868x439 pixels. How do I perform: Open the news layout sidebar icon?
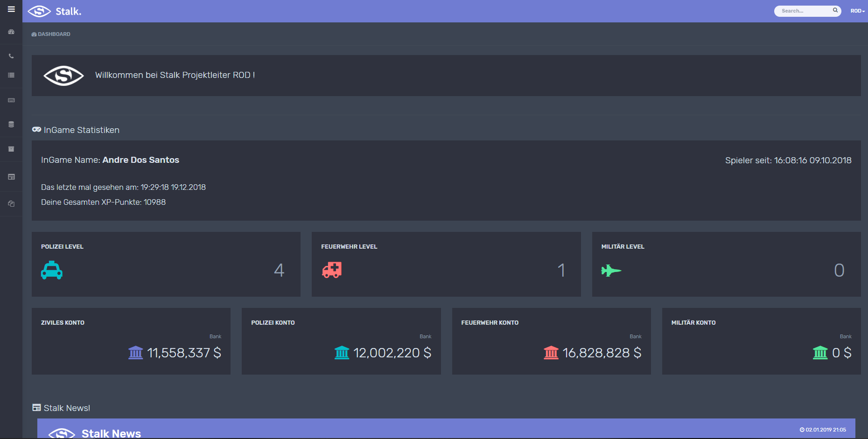[11, 177]
